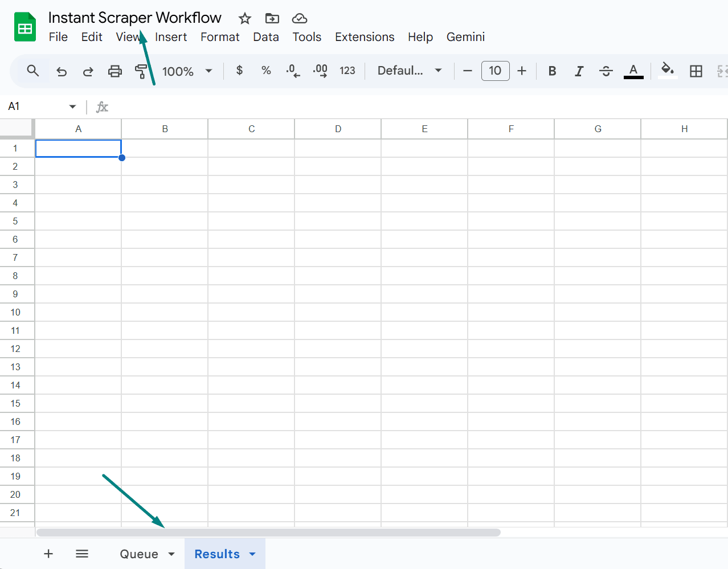This screenshot has width=728, height=569.
Task: Open the Extensions menu
Action: pyautogui.click(x=365, y=37)
